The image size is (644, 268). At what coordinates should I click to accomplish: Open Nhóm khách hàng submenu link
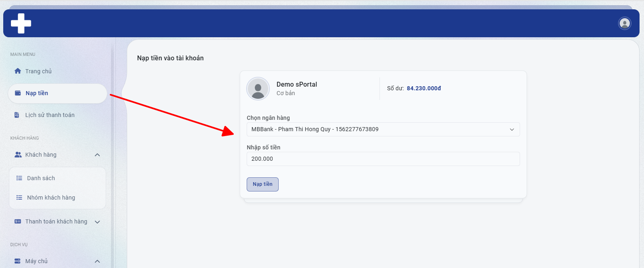tap(51, 198)
